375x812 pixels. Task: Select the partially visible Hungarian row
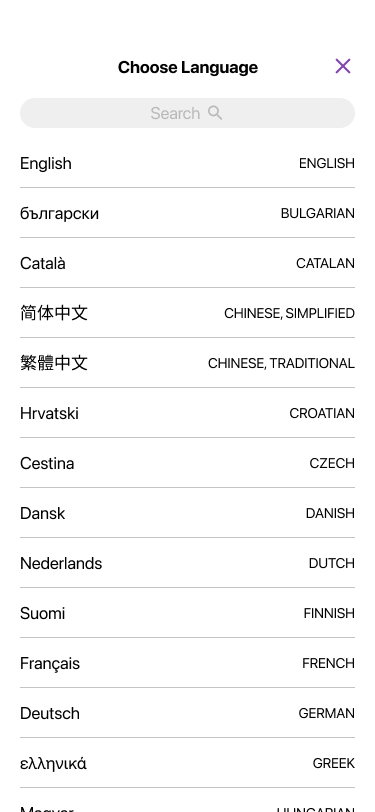pyautogui.click(x=188, y=801)
